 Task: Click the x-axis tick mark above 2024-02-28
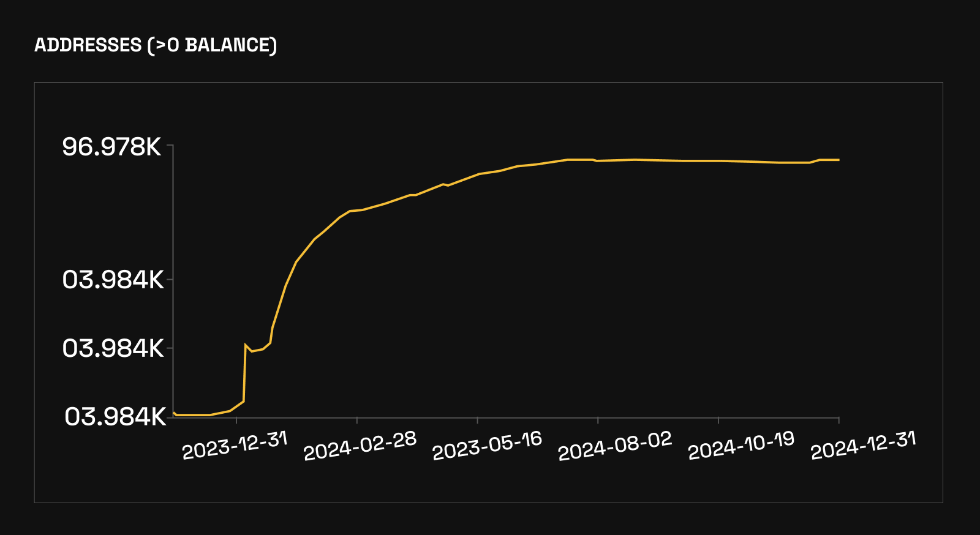point(357,421)
